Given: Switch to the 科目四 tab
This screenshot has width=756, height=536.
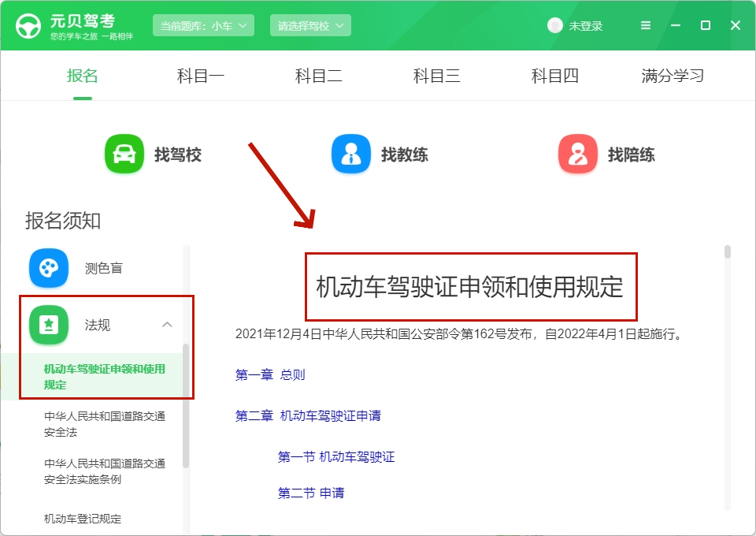Looking at the screenshot, I should pos(555,76).
